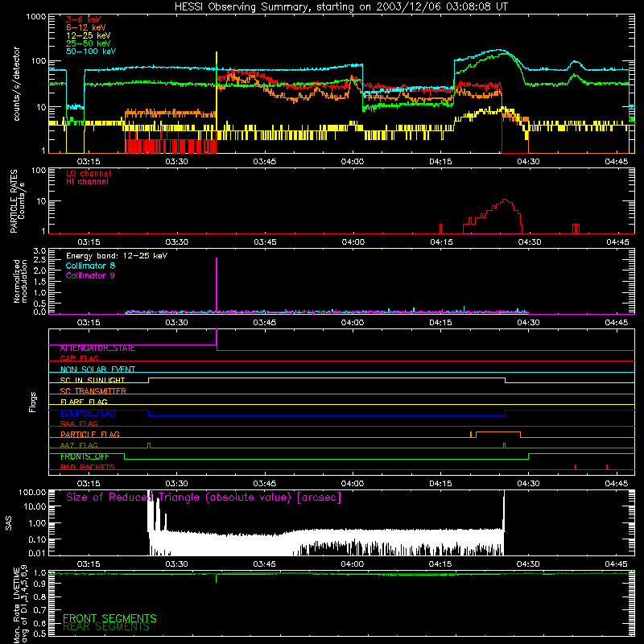Viewport: 644px width, 644px height.
Task: Click the green livetime dip in bottom panel
Action: point(216,577)
